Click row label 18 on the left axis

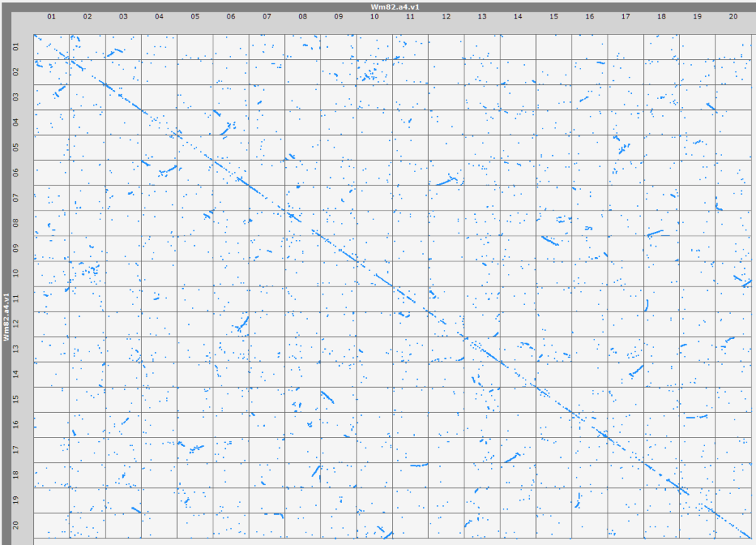[16, 475]
